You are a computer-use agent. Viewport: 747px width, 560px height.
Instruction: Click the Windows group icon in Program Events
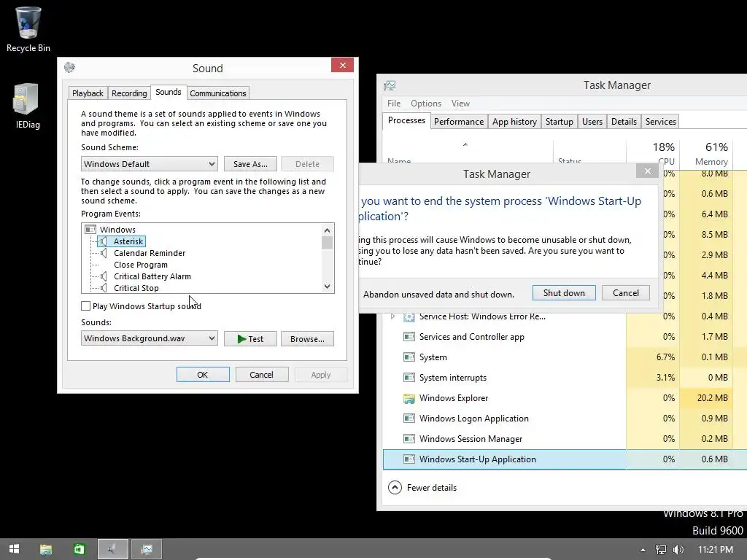(x=90, y=230)
